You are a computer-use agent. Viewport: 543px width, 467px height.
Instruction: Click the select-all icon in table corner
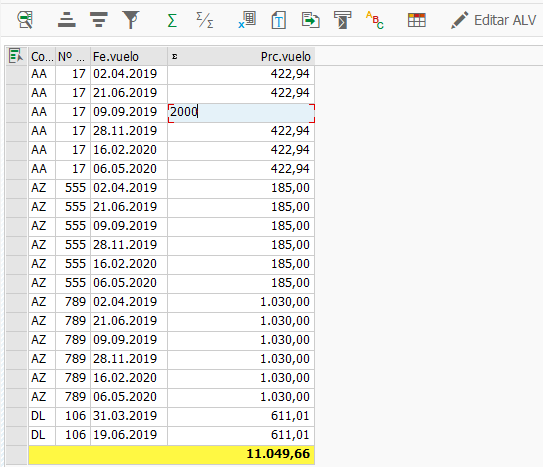tap(16, 56)
